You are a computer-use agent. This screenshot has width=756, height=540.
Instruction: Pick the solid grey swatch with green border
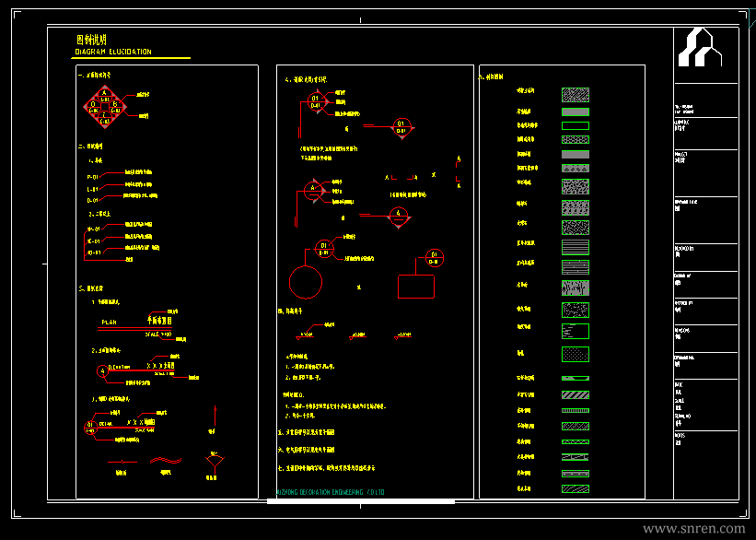576,112
